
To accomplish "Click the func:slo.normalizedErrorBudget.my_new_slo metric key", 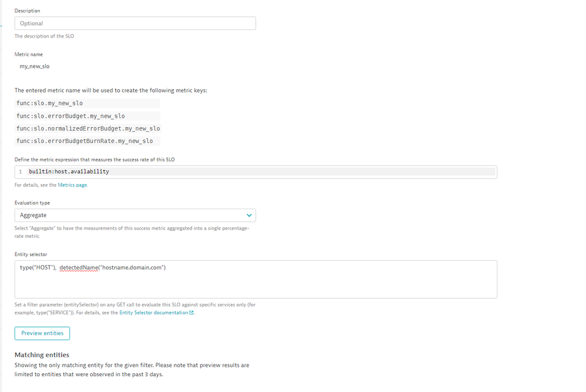I will tap(88, 128).
